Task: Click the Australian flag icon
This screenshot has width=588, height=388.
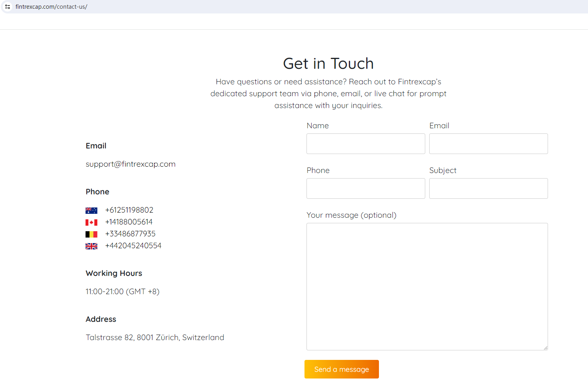Action: [x=91, y=211]
